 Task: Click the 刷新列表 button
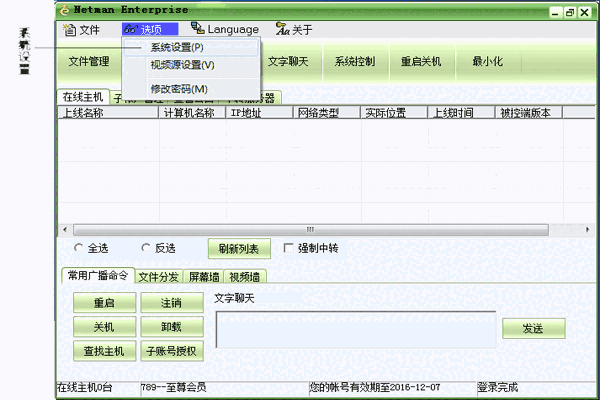point(239,249)
